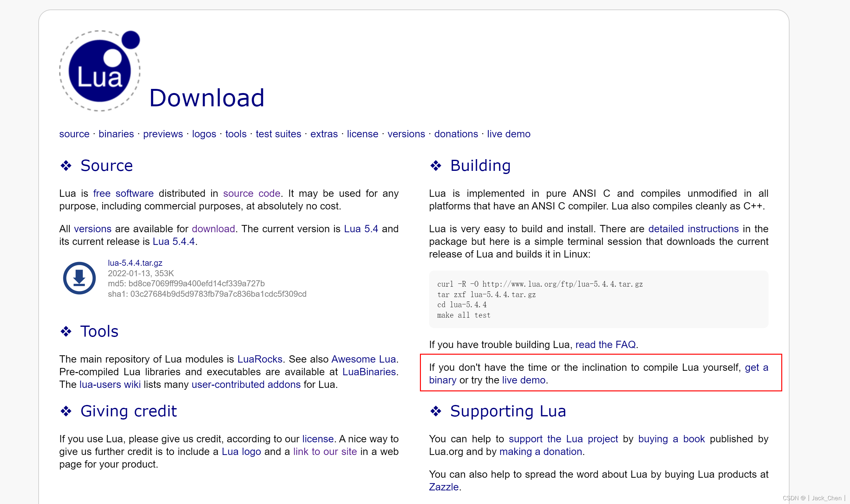Click license link under Giving credit
Viewport: 850px width, 504px height.
318,439
